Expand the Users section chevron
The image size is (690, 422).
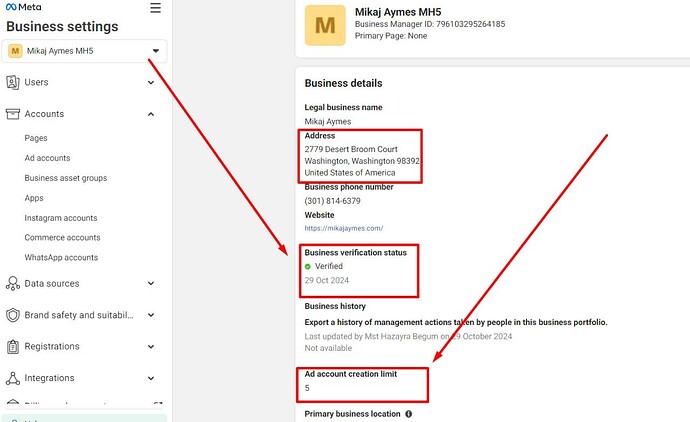coord(151,82)
